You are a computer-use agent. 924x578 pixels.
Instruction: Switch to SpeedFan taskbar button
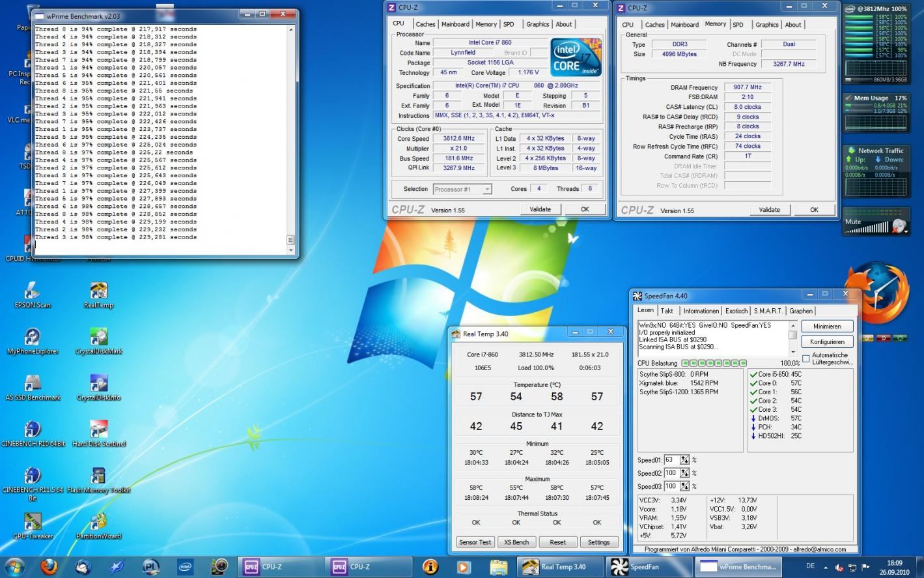(x=649, y=566)
